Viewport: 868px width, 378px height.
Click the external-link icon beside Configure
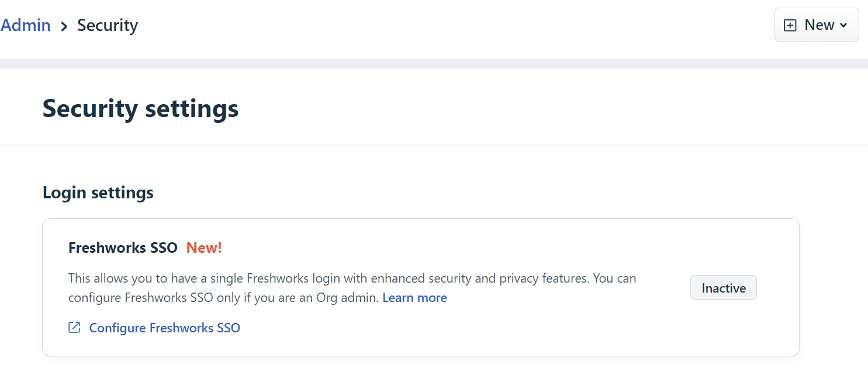click(74, 328)
